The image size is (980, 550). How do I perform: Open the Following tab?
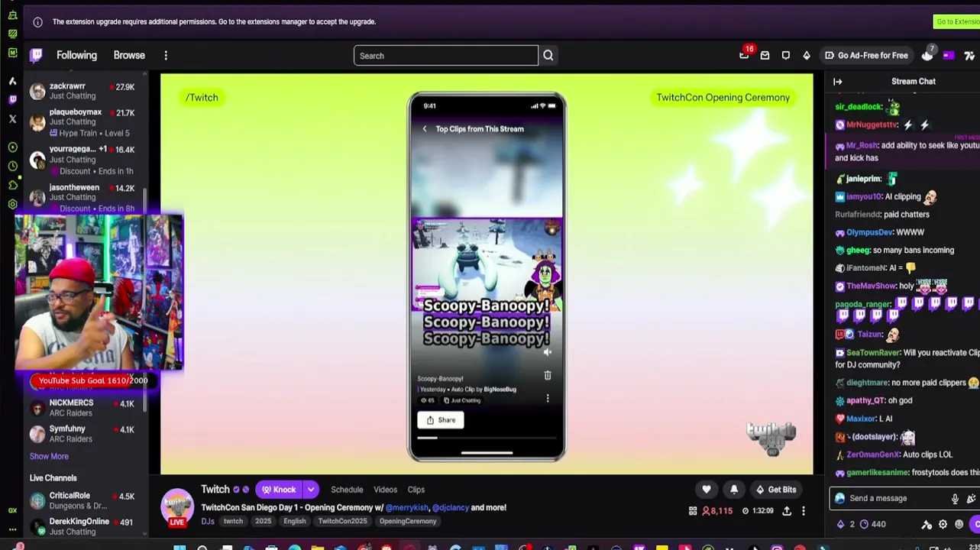[76, 55]
